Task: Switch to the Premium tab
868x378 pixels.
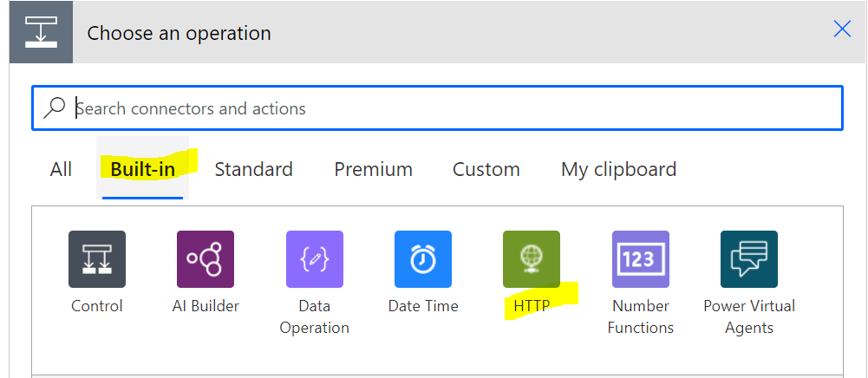Action: pyautogui.click(x=373, y=169)
